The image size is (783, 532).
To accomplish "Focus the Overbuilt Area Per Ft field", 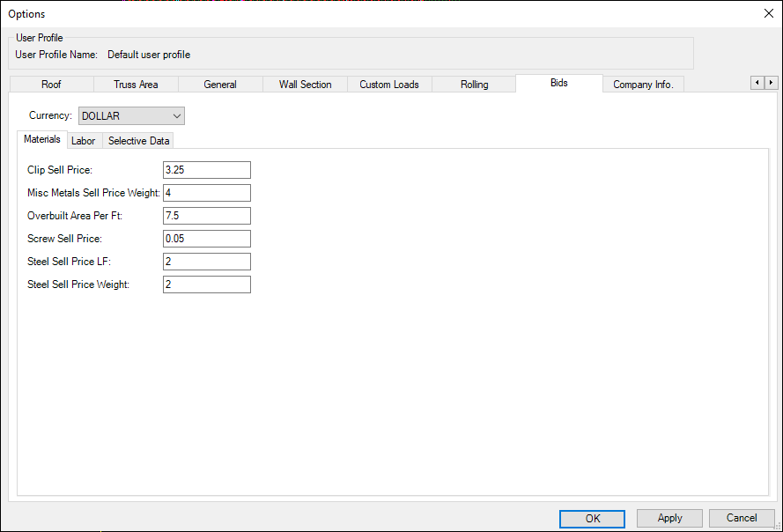I will tap(207, 216).
